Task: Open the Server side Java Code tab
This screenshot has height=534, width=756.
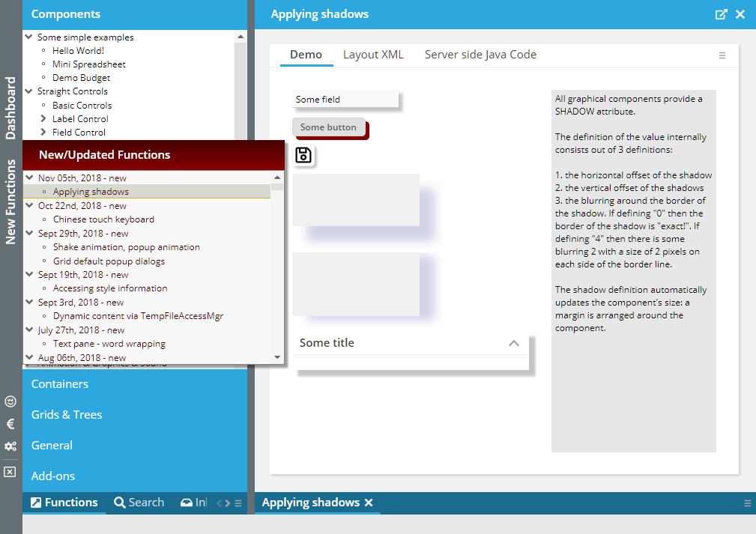Action: [x=480, y=55]
